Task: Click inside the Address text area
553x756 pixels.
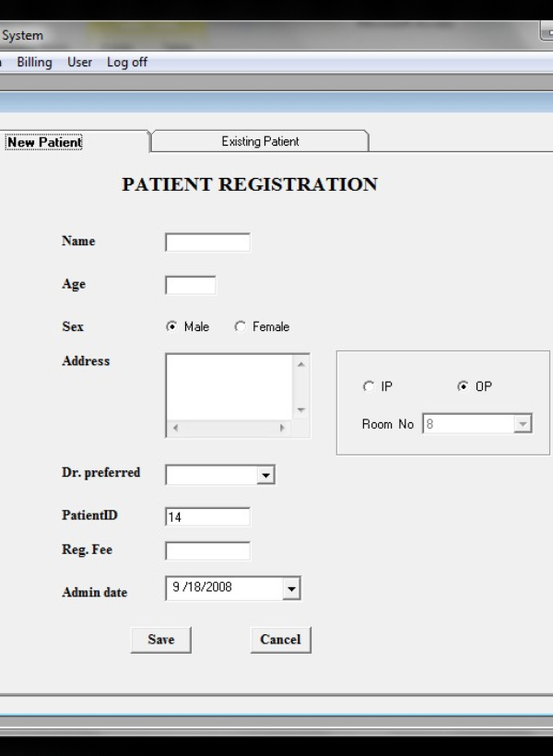Action: click(x=229, y=386)
